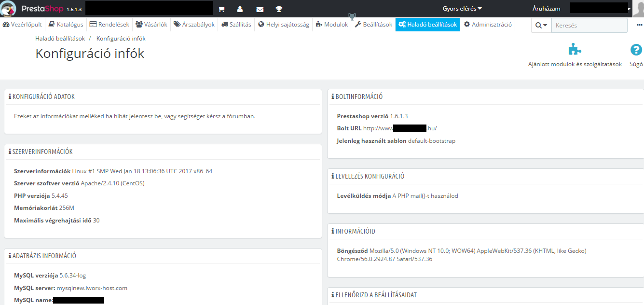Viewport: 644px width, 305px height.
Task: Select the Linux server information text
Action: coord(142,171)
